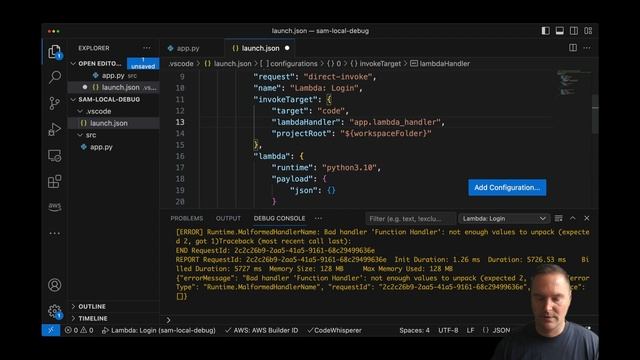Click lambdaHandler breadcrumb
This screenshot has width=640, height=360.
[x=440, y=64]
